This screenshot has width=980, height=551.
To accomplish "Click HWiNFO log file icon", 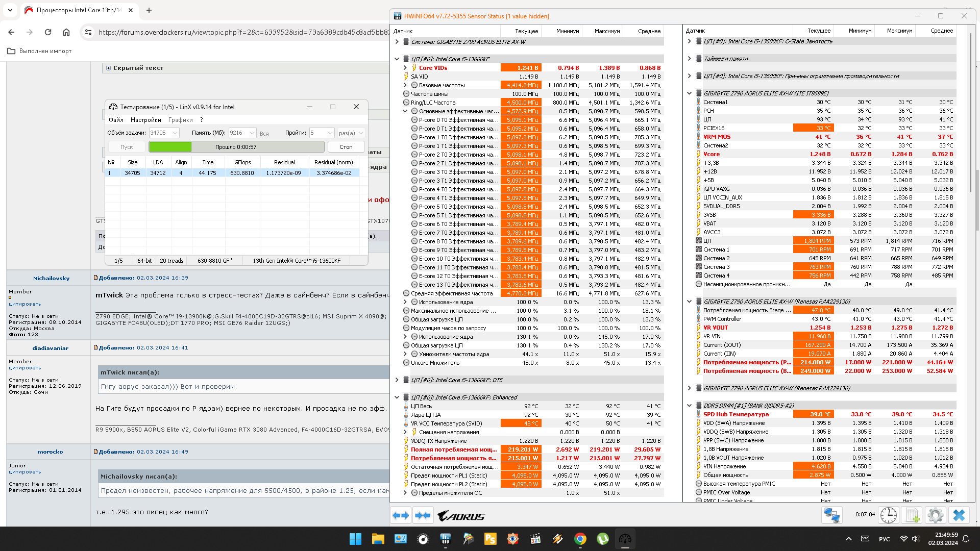I will (x=913, y=515).
